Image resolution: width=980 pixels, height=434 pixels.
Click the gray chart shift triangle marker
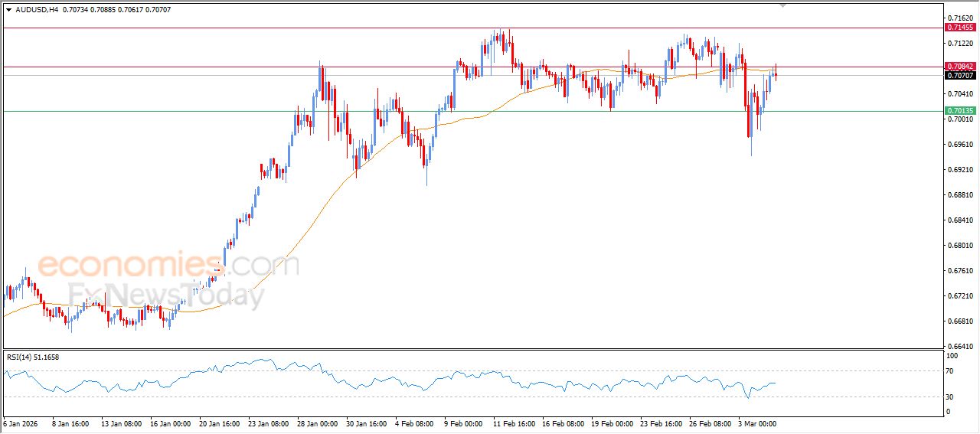pos(782,5)
